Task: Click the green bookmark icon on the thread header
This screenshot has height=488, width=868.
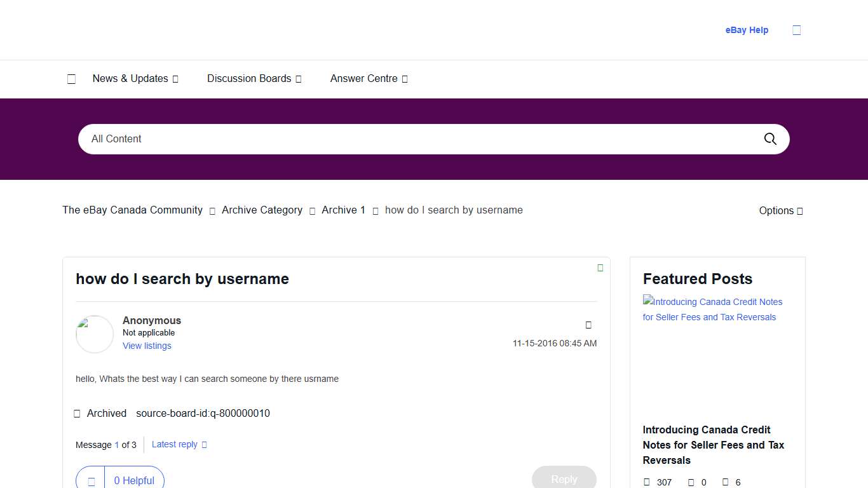Action: pyautogui.click(x=600, y=268)
